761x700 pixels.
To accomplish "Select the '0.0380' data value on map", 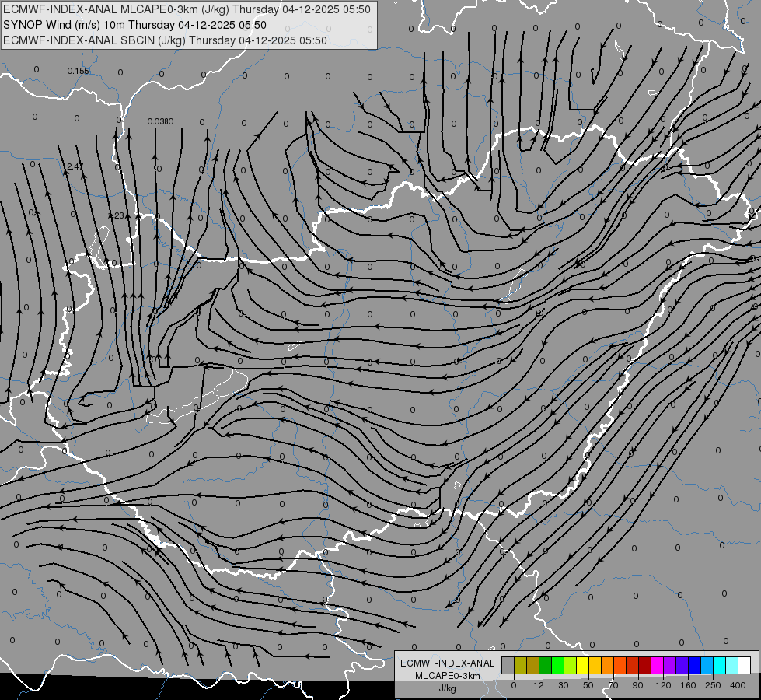I will [x=160, y=121].
